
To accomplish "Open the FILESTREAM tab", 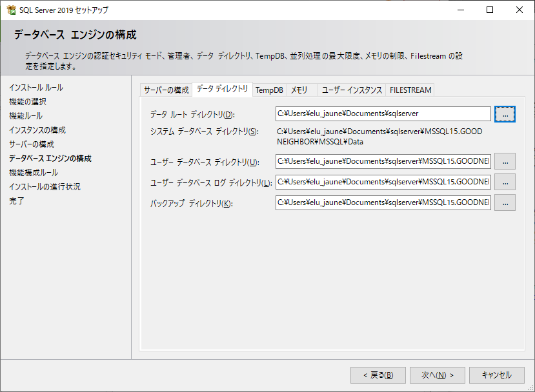I will click(410, 90).
